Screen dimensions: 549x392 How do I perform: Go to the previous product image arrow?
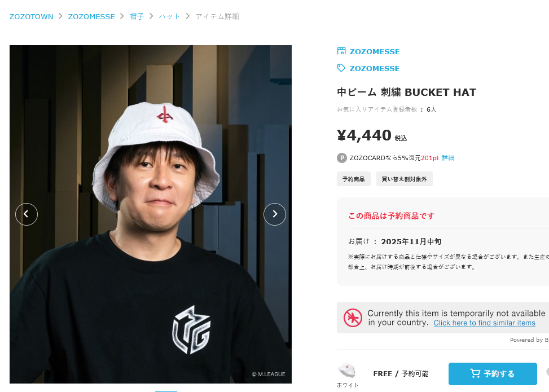click(x=27, y=214)
